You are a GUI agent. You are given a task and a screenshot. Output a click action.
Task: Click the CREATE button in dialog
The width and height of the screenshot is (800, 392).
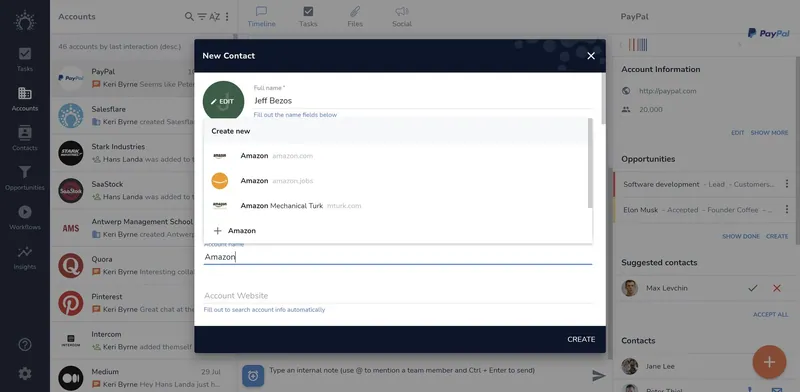[x=581, y=339]
